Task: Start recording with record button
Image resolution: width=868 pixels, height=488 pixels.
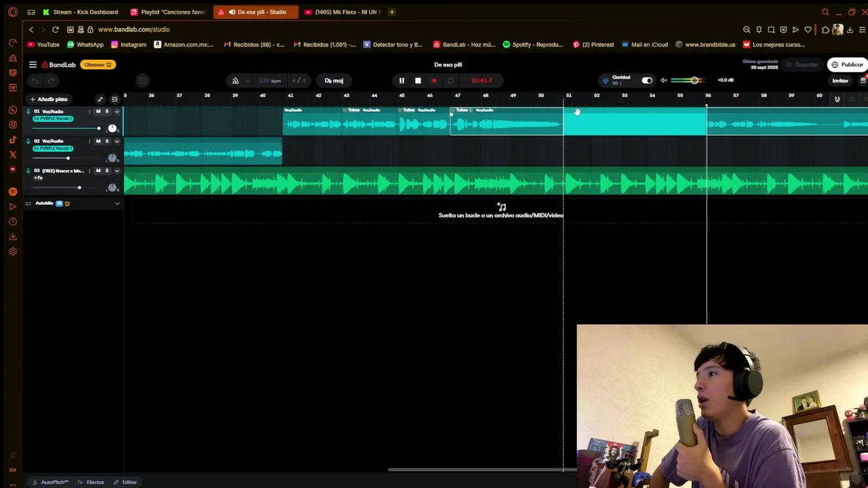Action: 434,81
